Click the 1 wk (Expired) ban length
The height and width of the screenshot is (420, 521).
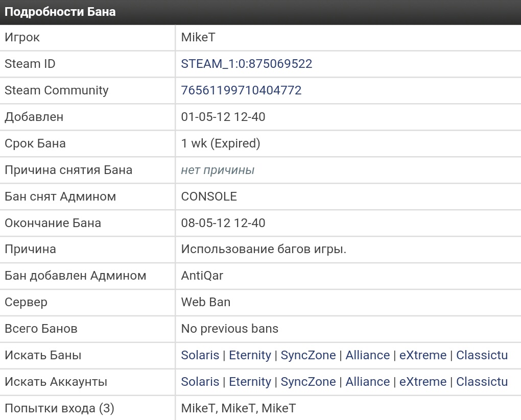pyautogui.click(x=221, y=143)
